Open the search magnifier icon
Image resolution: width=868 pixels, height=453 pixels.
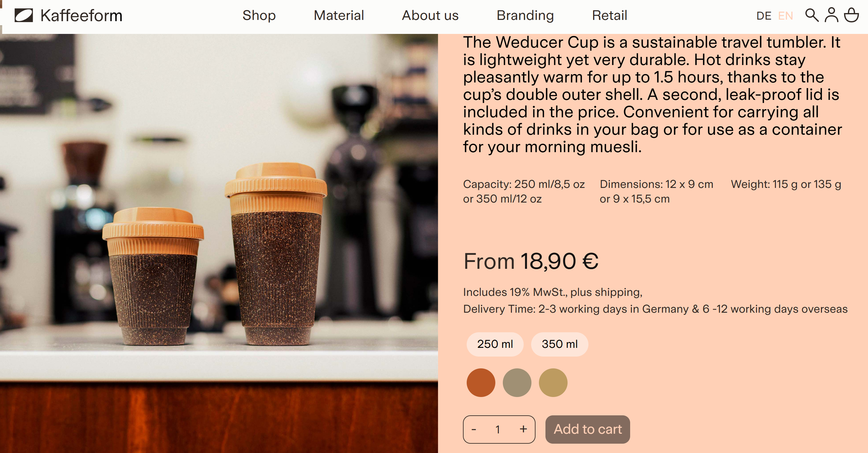point(812,15)
